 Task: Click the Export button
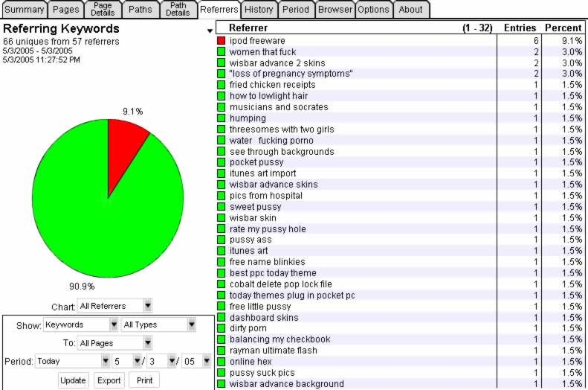pyautogui.click(x=109, y=380)
